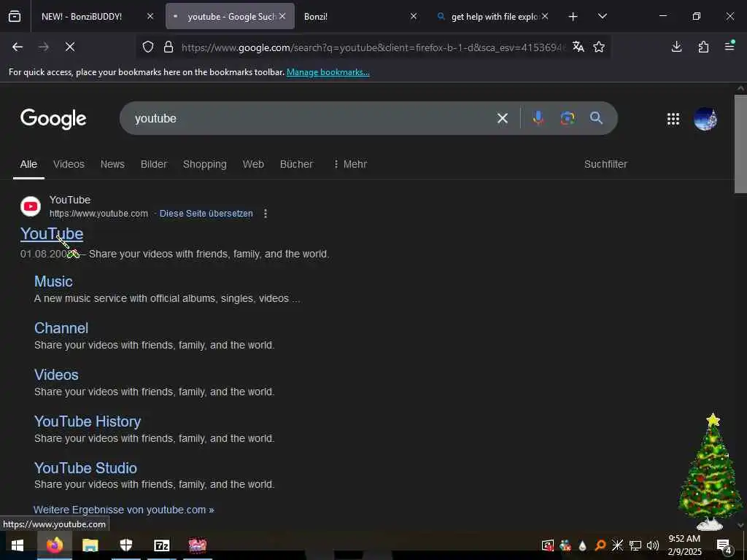Click the browser forward arrow
This screenshot has width=747, height=560.
point(44,47)
